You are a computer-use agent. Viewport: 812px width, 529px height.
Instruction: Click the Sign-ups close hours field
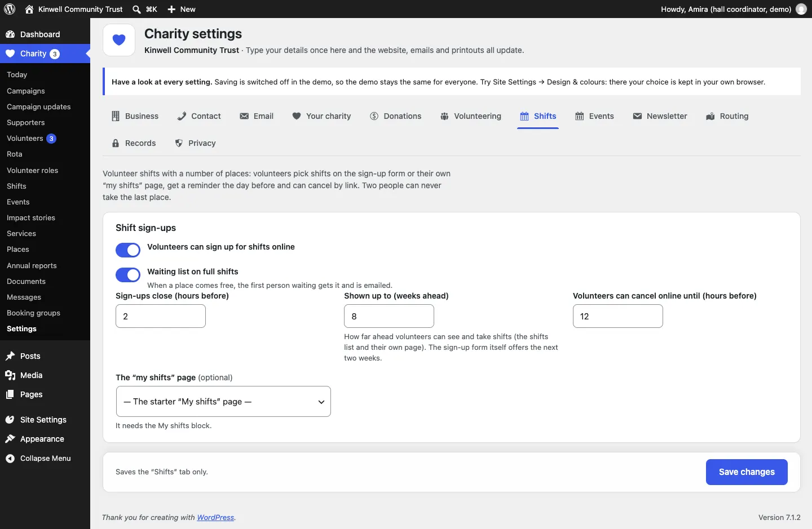(x=161, y=316)
